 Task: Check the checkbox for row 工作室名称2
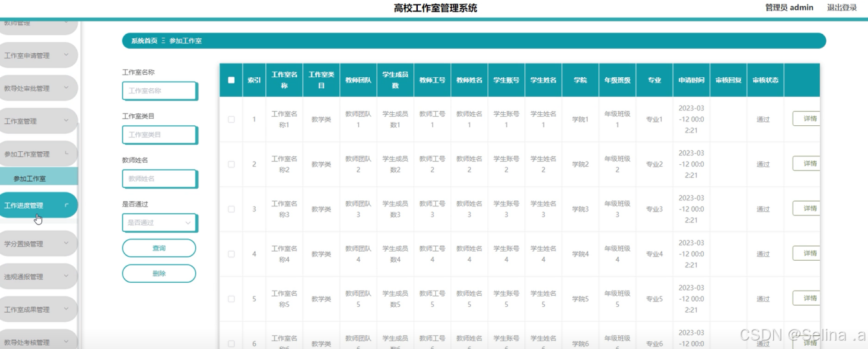point(231,164)
